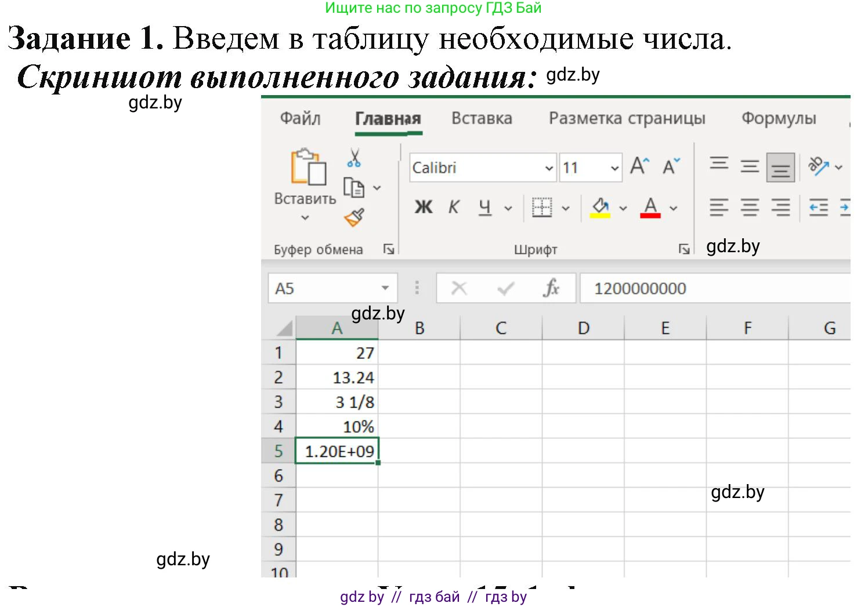
Task: Toggle underline (Ч) formatting
Action: [484, 207]
